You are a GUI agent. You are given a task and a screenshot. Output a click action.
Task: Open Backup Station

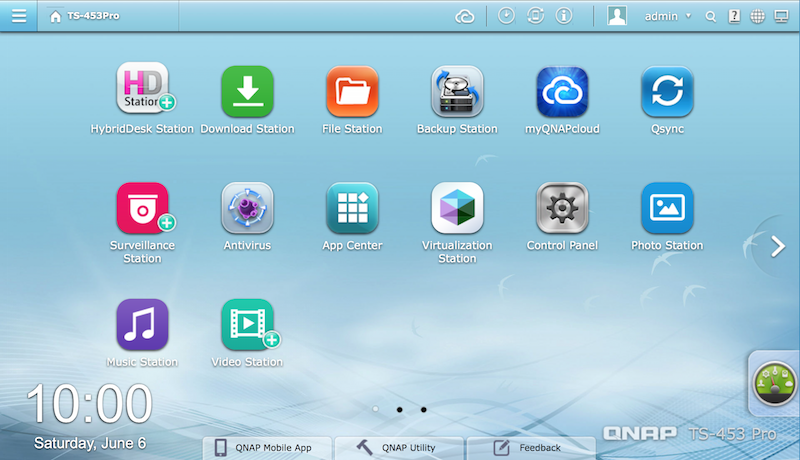[x=457, y=92]
